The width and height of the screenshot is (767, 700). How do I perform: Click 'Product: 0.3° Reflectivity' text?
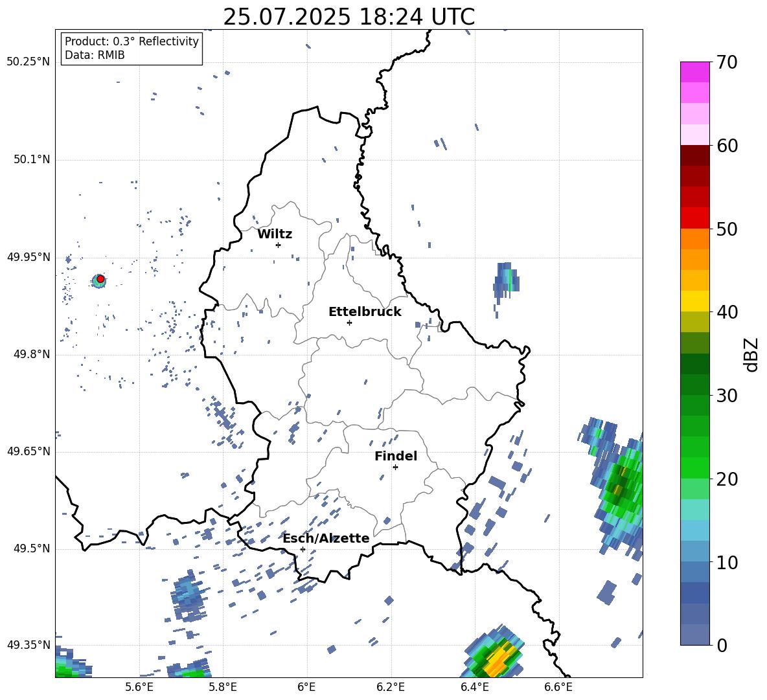132,41
